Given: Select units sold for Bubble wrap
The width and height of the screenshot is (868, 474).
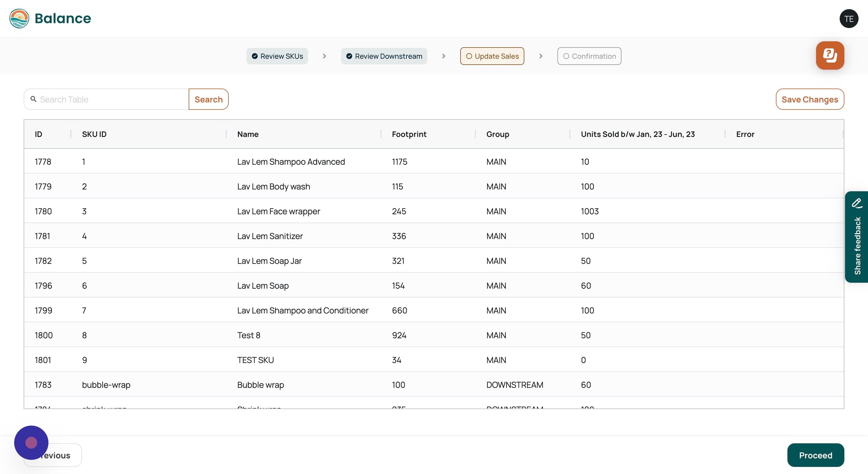Looking at the screenshot, I should pyautogui.click(x=586, y=385).
